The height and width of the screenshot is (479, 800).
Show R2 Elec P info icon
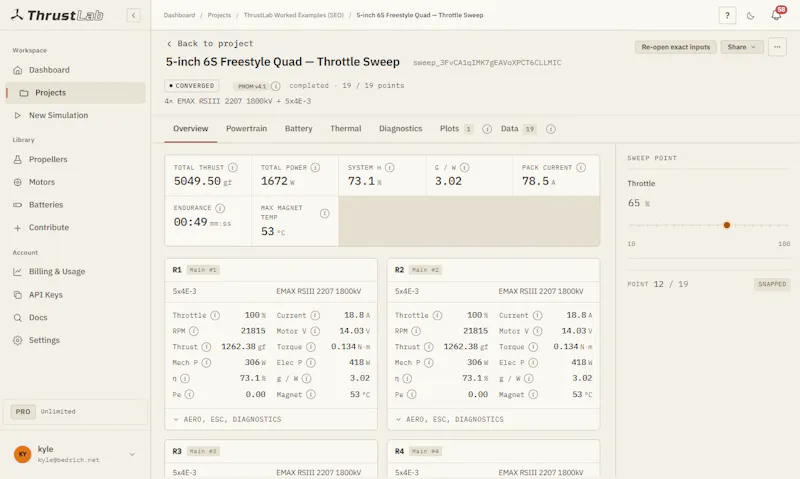point(533,363)
